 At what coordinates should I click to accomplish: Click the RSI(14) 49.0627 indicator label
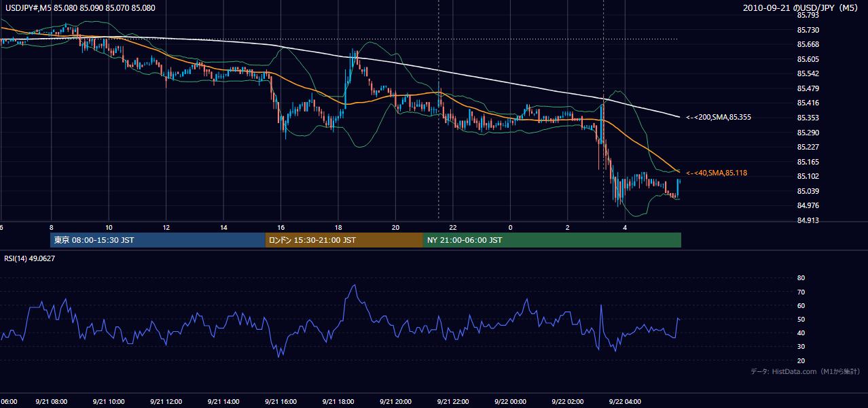30,258
